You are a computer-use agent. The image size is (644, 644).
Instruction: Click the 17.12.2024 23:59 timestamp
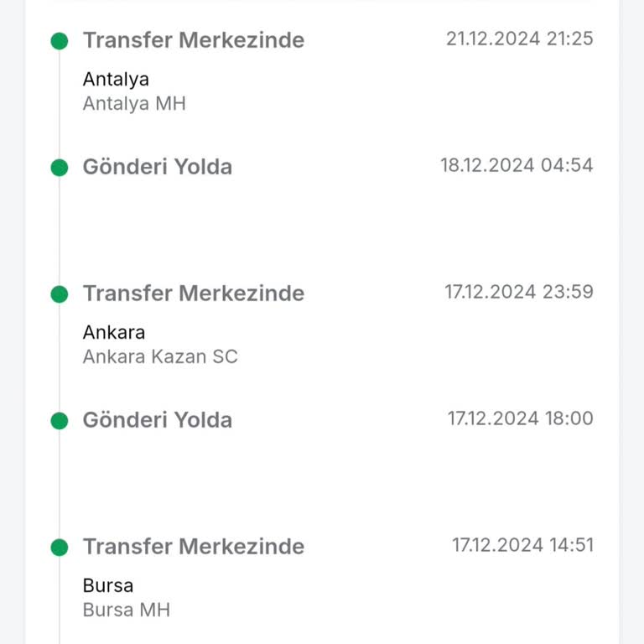pos(518,292)
